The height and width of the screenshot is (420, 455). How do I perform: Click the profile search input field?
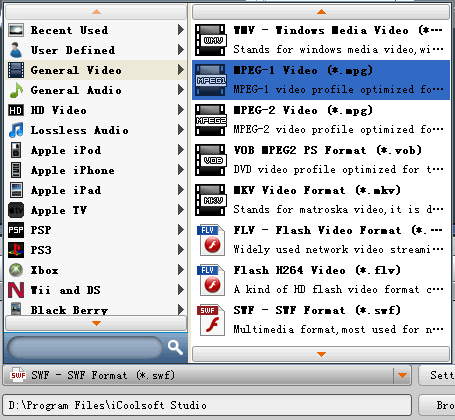[85, 348]
